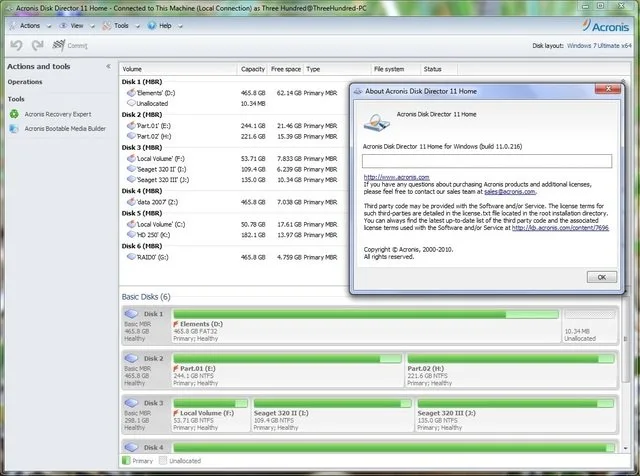The width and height of the screenshot is (640, 476).
Task: Select the Local Volume (F:) partition block on Disk 3
Action: click(210, 415)
